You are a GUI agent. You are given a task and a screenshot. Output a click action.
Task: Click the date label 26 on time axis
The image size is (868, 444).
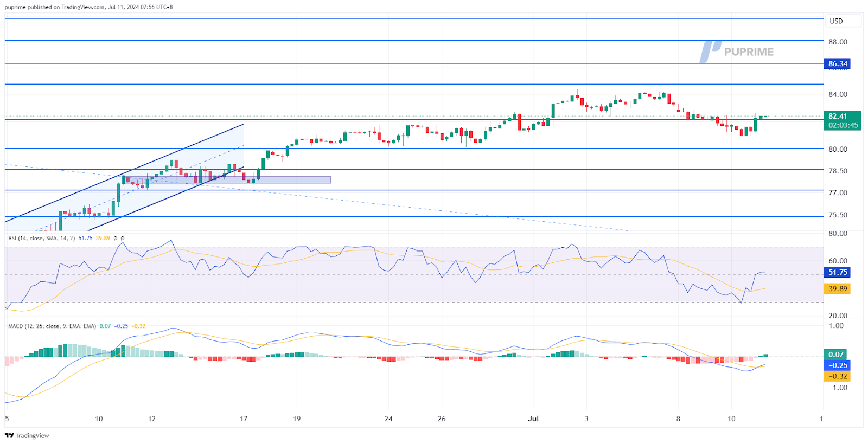point(442,419)
